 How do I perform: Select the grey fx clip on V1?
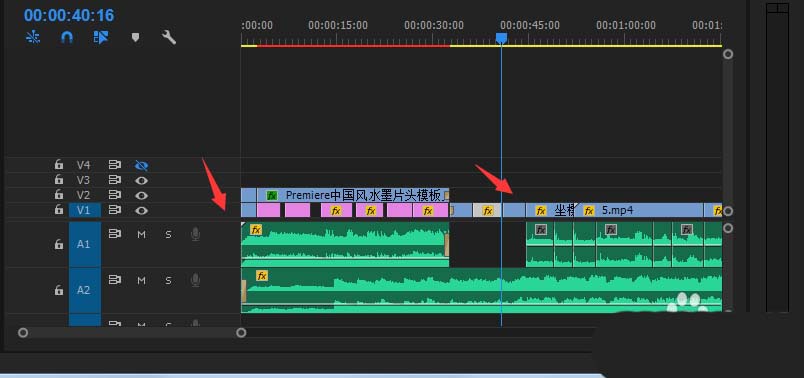(488, 210)
